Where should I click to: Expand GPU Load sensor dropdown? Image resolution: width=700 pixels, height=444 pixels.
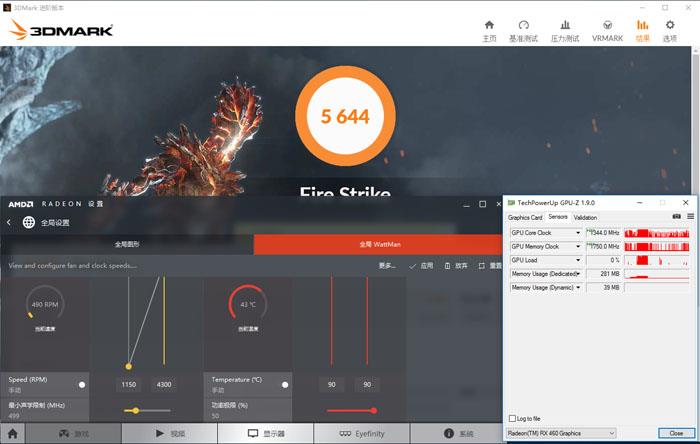pyautogui.click(x=578, y=260)
